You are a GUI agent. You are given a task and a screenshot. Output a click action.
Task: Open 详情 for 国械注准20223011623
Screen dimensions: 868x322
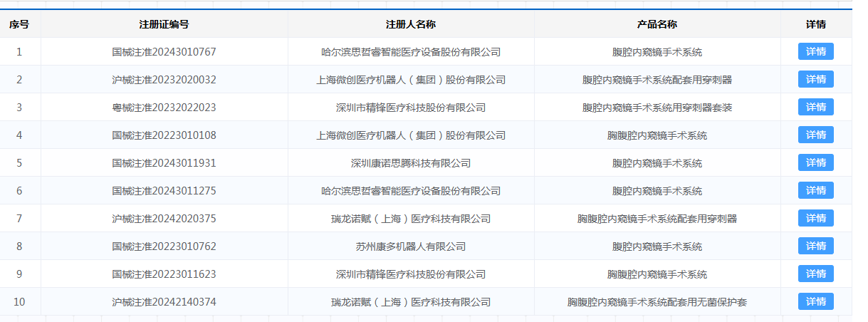point(815,274)
